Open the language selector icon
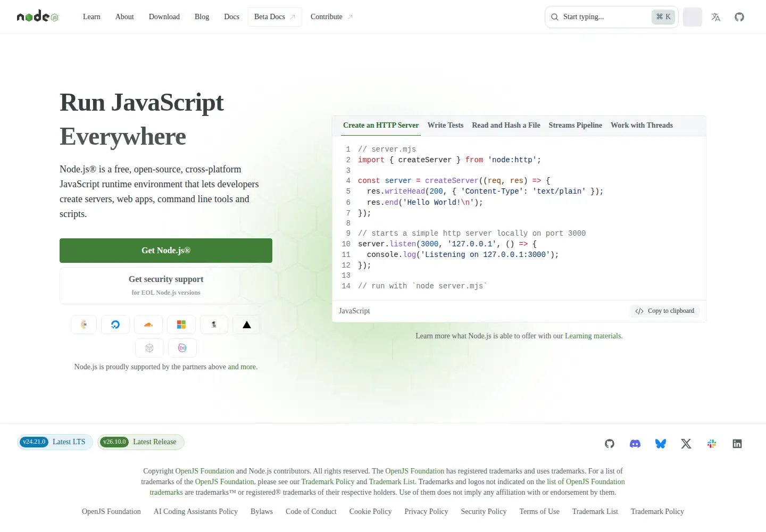Image resolution: width=766 pixels, height=532 pixels. [716, 17]
